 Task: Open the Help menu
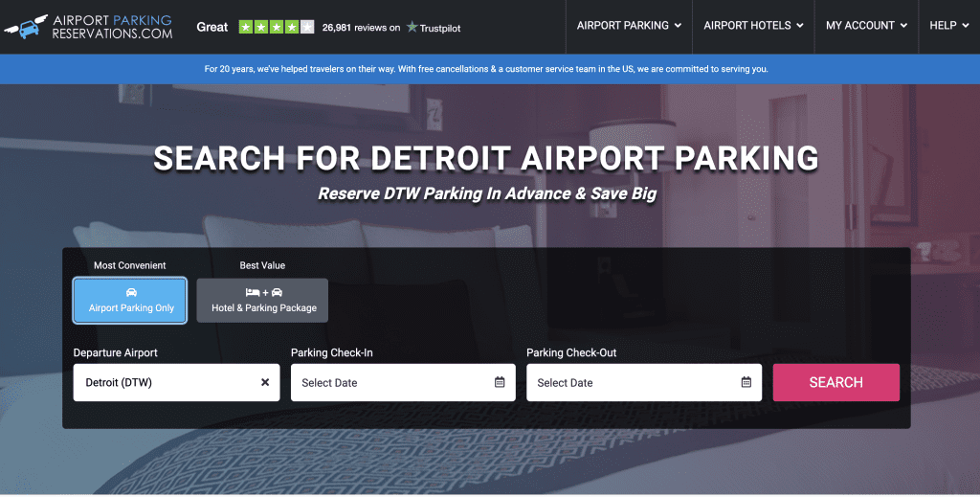948,26
